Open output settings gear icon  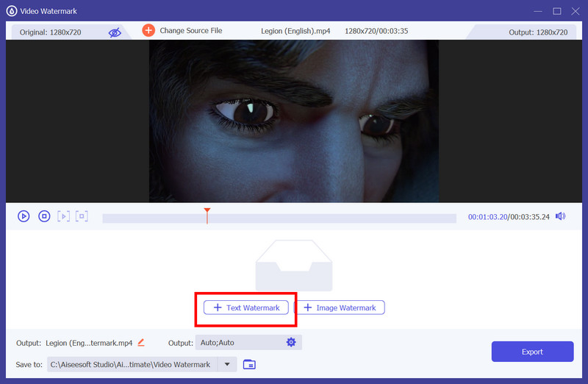tap(291, 342)
